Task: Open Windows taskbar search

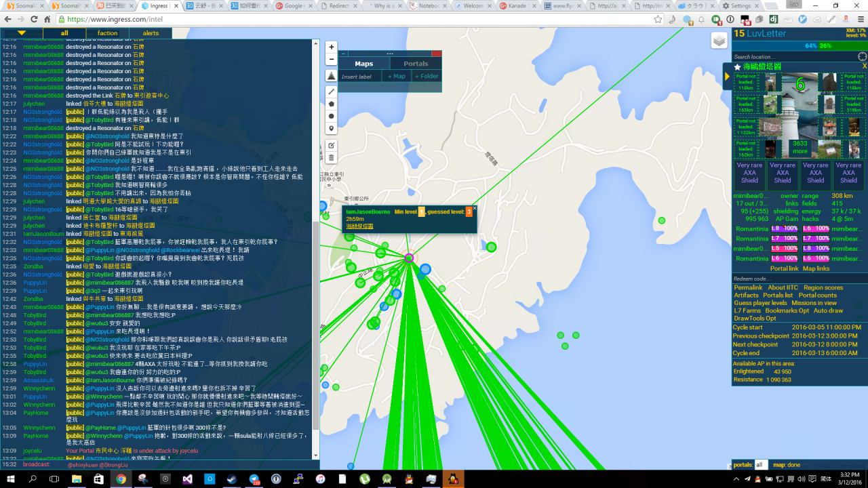Action: [x=33, y=479]
